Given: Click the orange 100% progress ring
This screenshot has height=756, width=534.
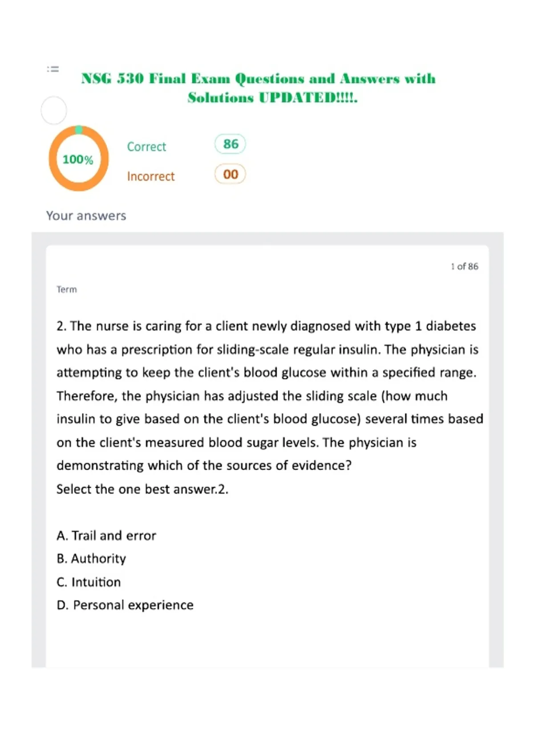Looking at the screenshot, I should pos(78,158).
